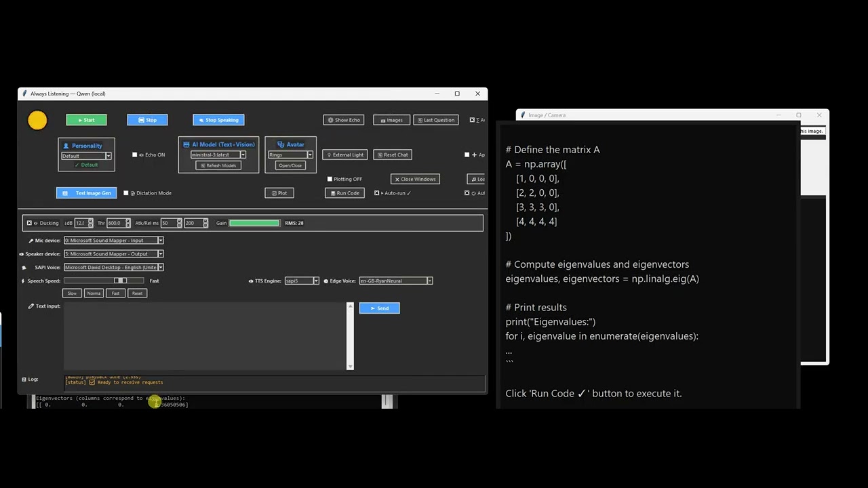Click the AI Model panel header icon
The height and width of the screenshot is (488, 868).
click(186, 144)
